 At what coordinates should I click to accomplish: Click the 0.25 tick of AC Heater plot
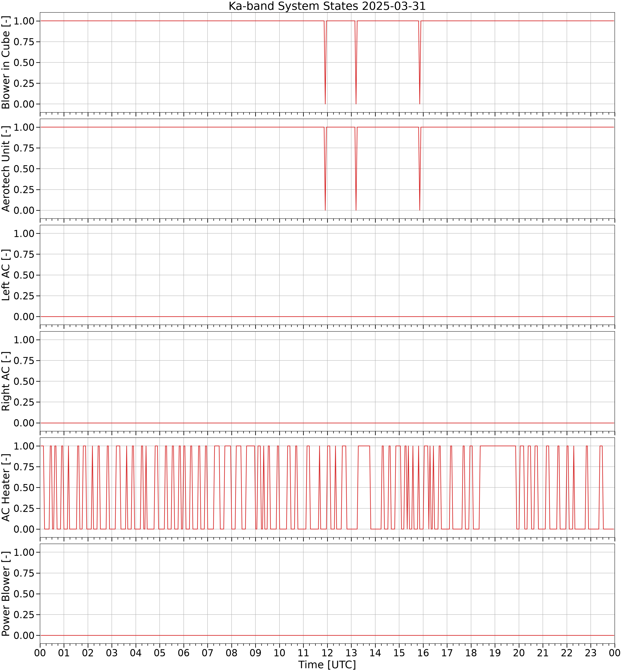24,508
